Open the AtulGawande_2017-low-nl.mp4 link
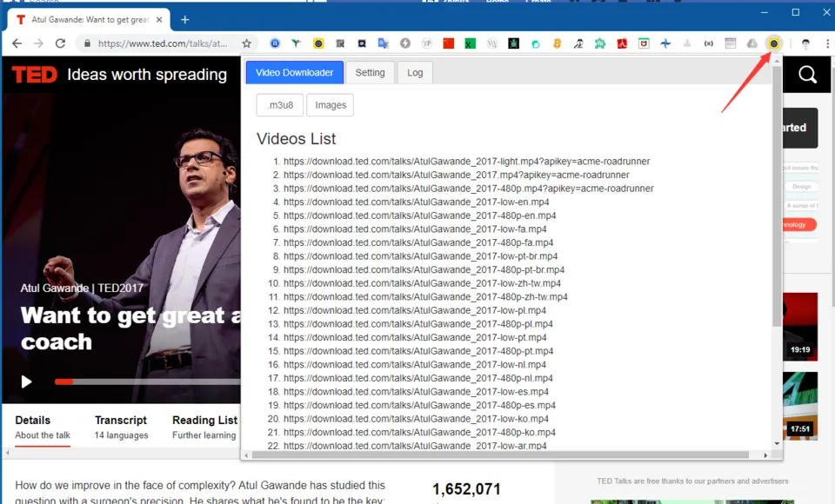The width and height of the screenshot is (835, 504). (415, 365)
